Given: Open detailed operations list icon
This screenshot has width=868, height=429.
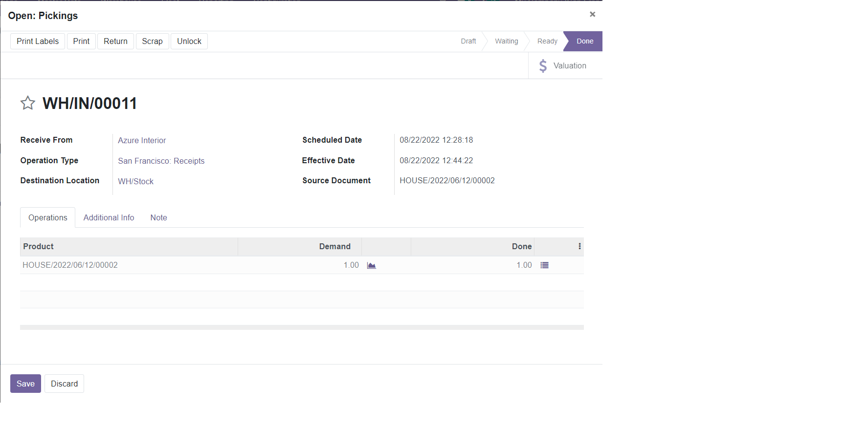Looking at the screenshot, I should [x=544, y=265].
